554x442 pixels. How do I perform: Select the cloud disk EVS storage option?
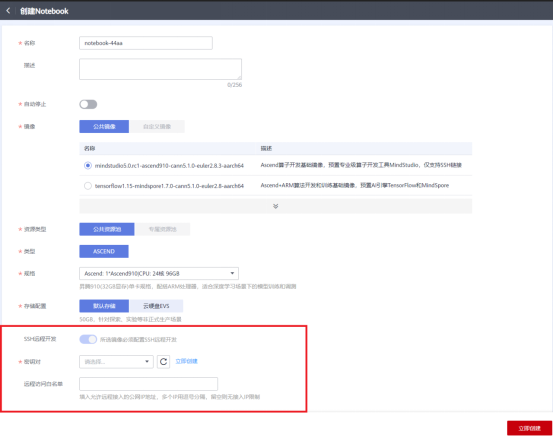tap(156, 306)
